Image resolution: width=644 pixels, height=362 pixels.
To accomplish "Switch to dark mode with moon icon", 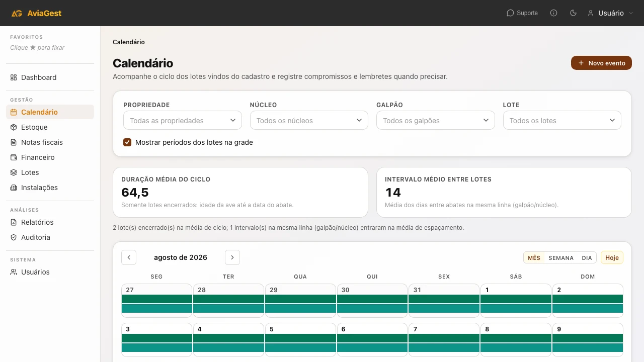I will tap(573, 13).
